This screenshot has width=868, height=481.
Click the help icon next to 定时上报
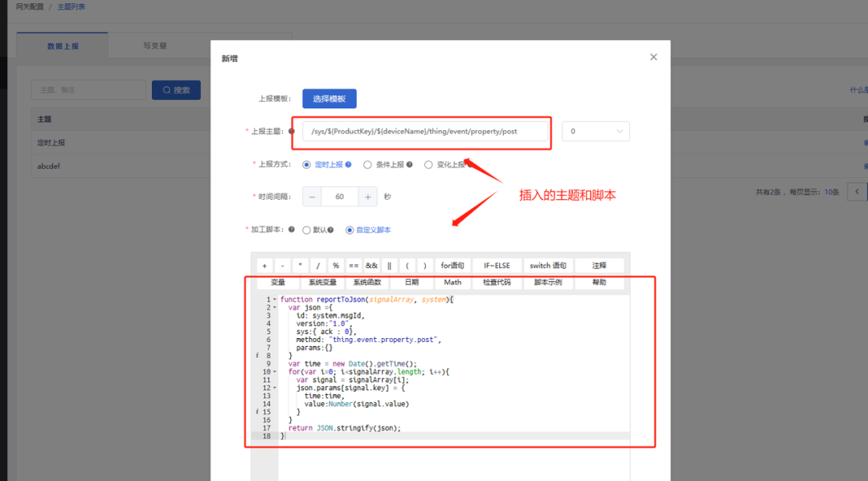coord(348,165)
